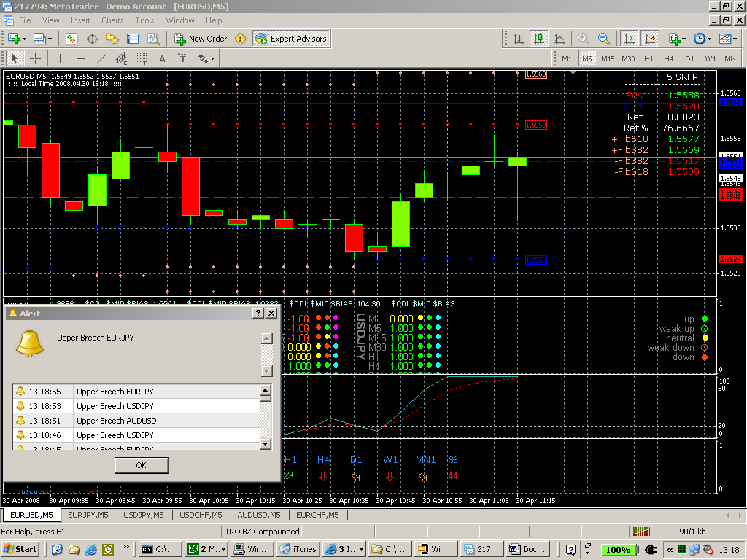Toggle chart shift
This screenshot has height=560, width=747.
coord(649,39)
